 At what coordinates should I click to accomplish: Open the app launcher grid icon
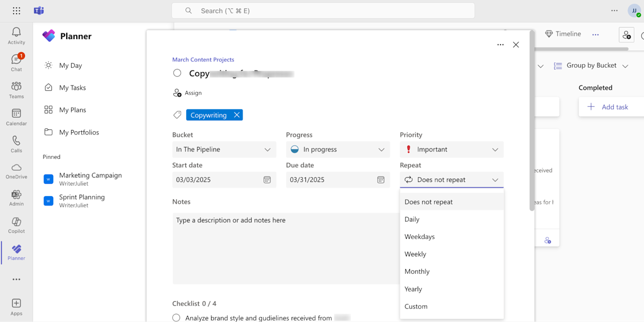pos(17,11)
